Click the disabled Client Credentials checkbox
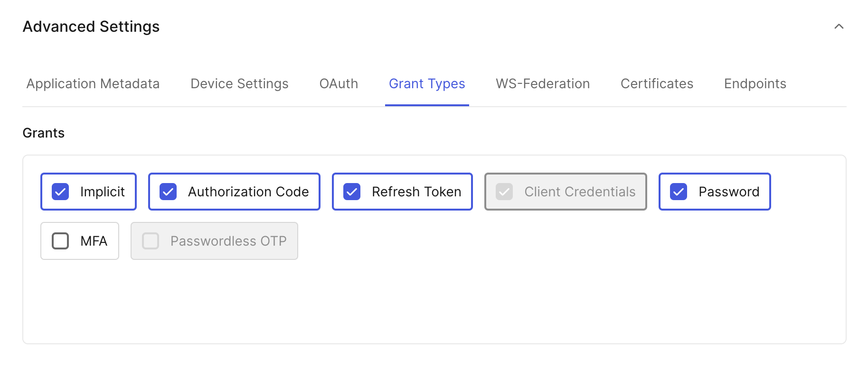868x368 pixels. (x=503, y=192)
